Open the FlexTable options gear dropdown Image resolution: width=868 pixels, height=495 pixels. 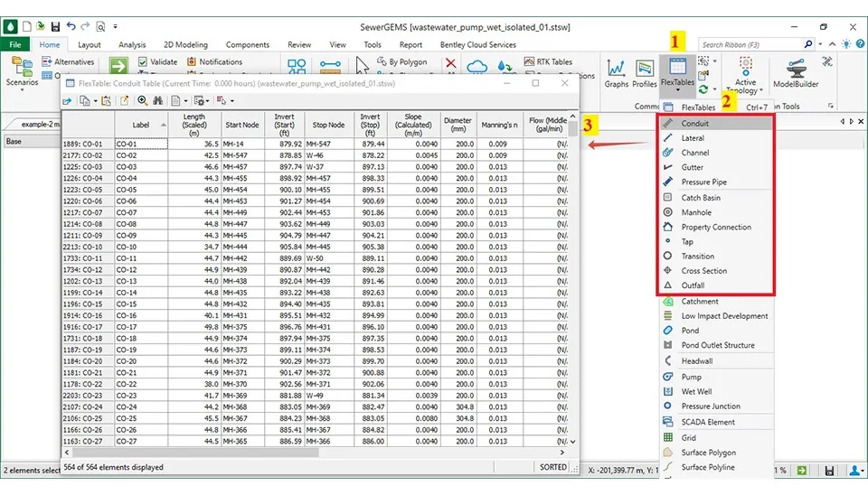(x=201, y=101)
